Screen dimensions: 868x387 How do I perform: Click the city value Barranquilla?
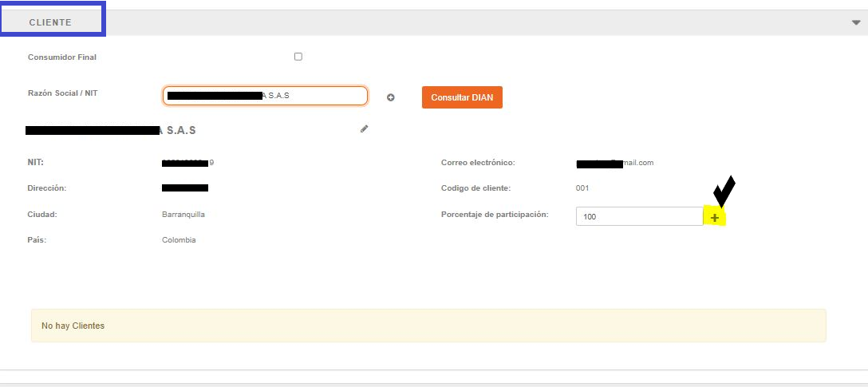pyautogui.click(x=183, y=215)
